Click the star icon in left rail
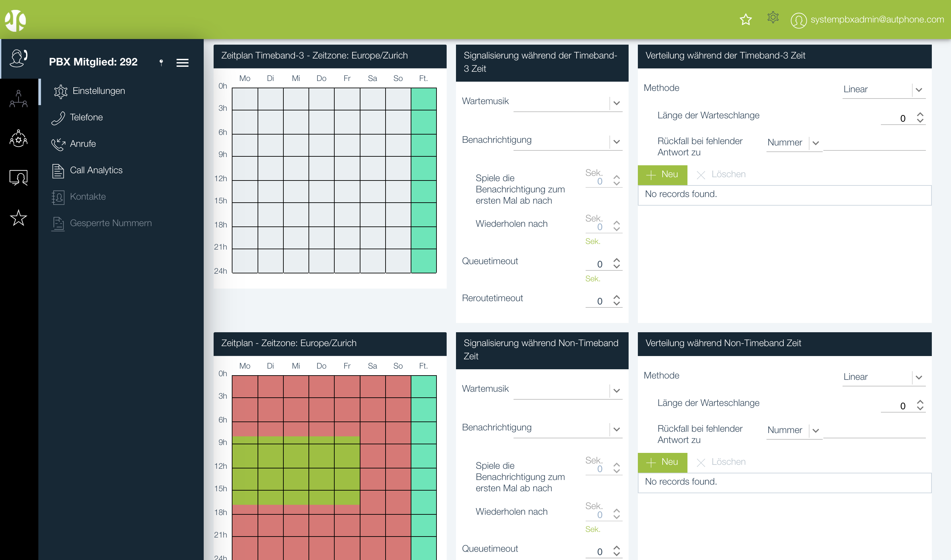Screen dimensions: 951x560 [x=19, y=218]
